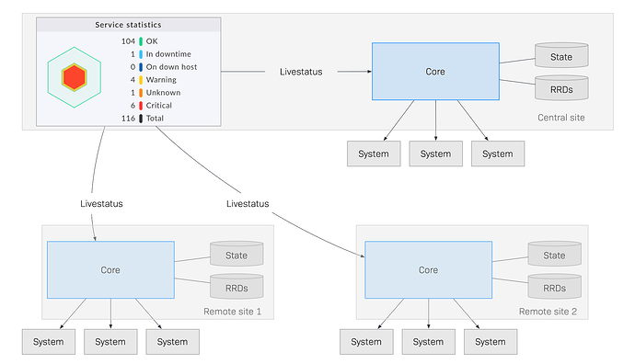635x364 pixels.
Task: Click the State database cylinder in Central site
Action: coord(561,55)
